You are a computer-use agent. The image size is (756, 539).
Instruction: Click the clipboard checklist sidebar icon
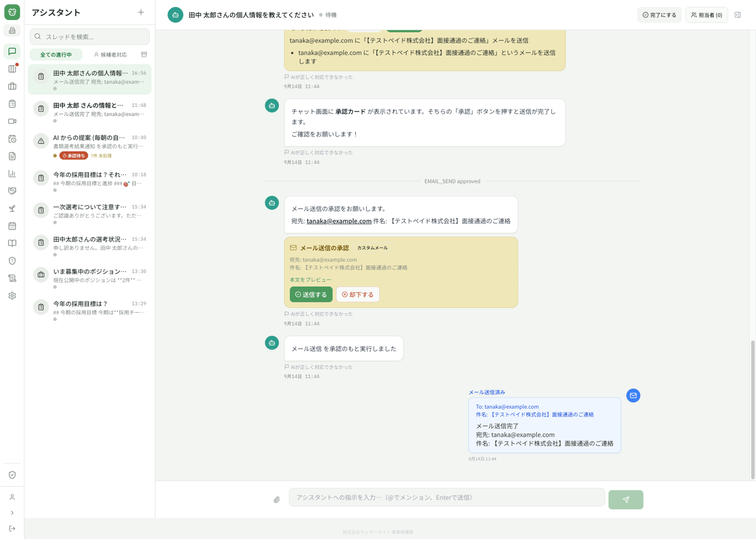(12, 104)
